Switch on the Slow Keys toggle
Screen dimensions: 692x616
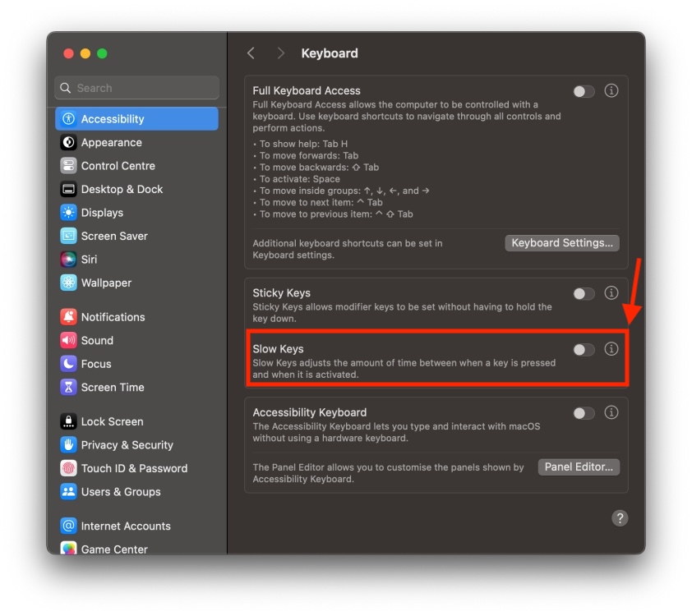(584, 350)
